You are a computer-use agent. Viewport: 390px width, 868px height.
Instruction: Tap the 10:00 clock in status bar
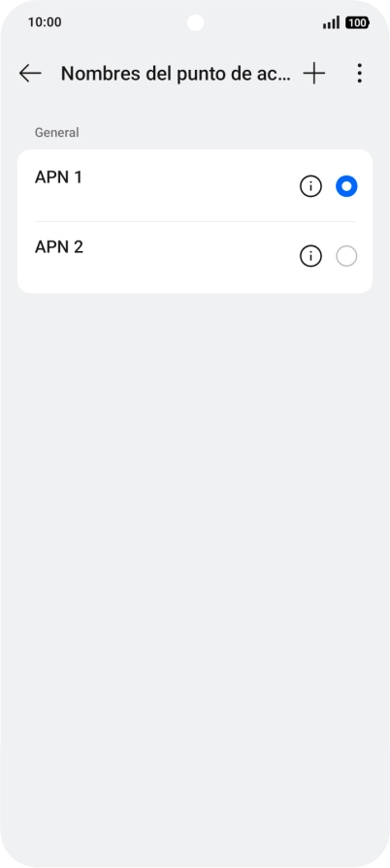[45, 22]
